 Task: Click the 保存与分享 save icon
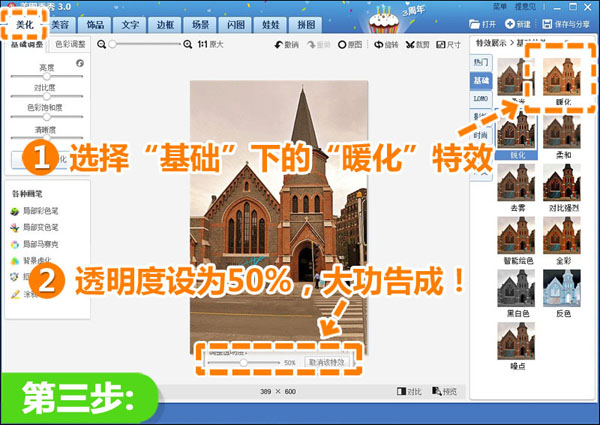[547, 24]
